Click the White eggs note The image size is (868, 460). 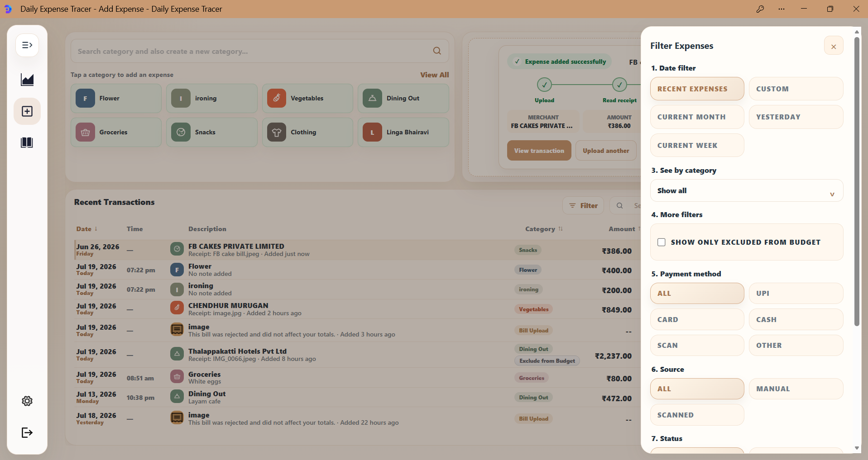[x=205, y=382]
